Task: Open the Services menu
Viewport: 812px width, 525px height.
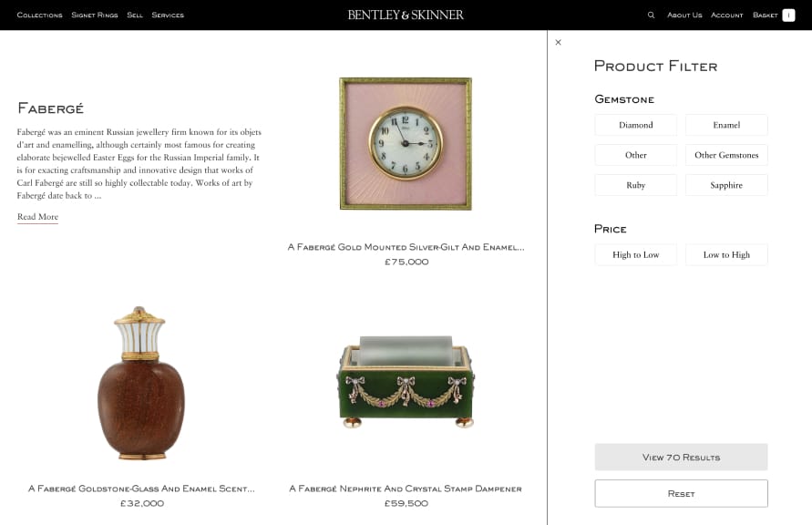Action: pyautogui.click(x=168, y=15)
